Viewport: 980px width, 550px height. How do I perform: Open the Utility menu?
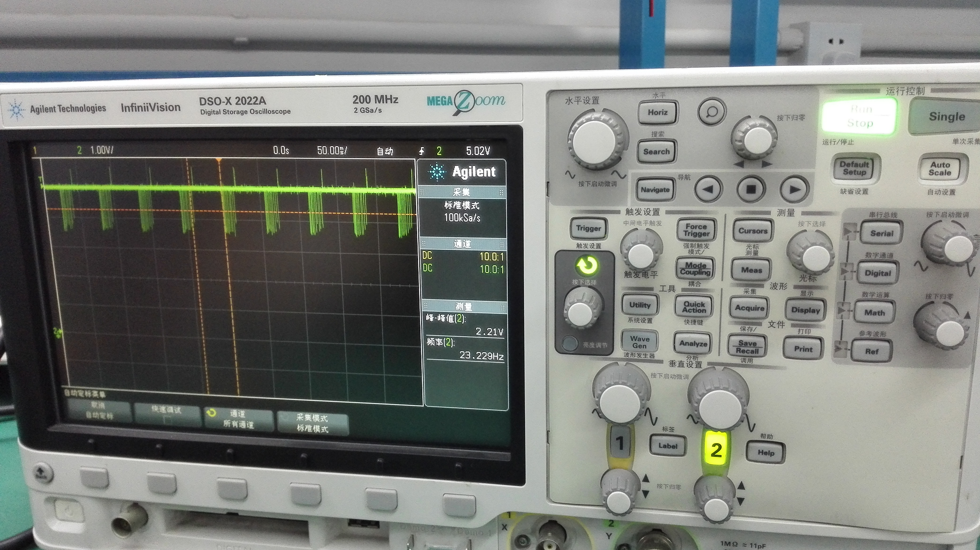point(640,305)
